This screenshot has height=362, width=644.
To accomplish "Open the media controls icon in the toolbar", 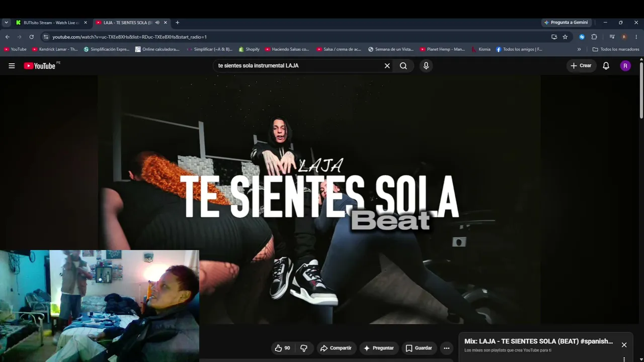I will (612, 37).
